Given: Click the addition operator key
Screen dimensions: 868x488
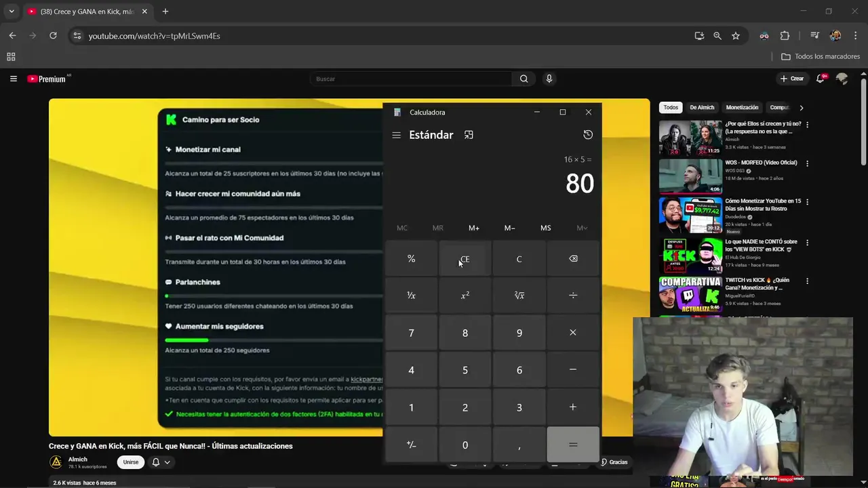Looking at the screenshot, I should click(573, 407).
